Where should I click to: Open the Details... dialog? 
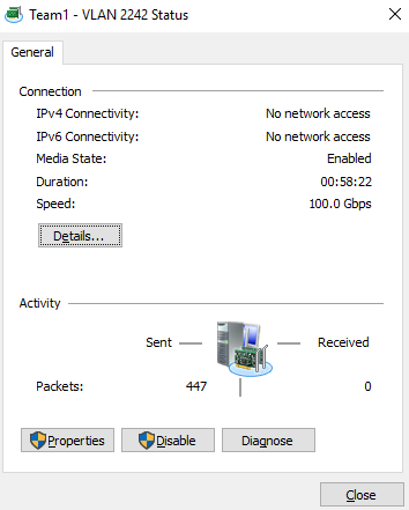(80, 236)
